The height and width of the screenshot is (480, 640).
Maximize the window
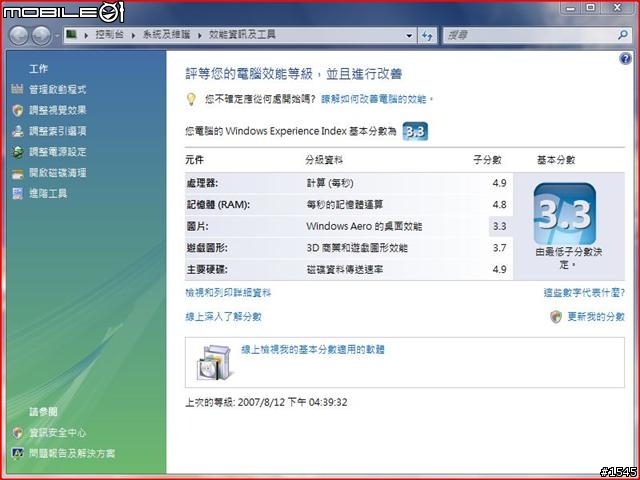point(590,8)
